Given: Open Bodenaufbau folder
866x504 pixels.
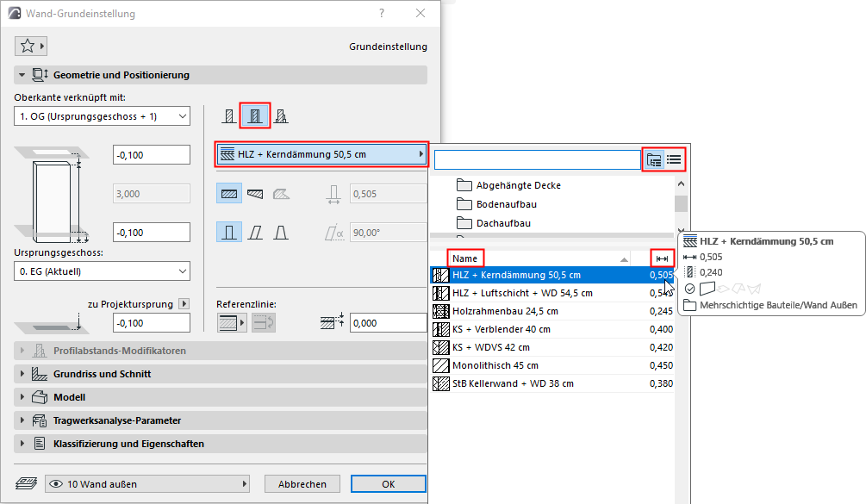Looking at the screenshot, I should pyautogui.click(x=497, y=204).
